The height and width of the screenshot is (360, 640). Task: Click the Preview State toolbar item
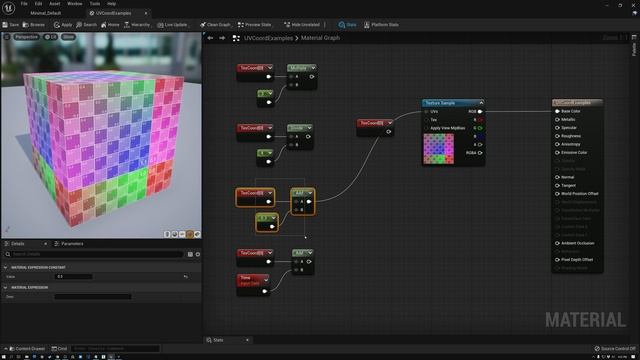tap(254, 25)
